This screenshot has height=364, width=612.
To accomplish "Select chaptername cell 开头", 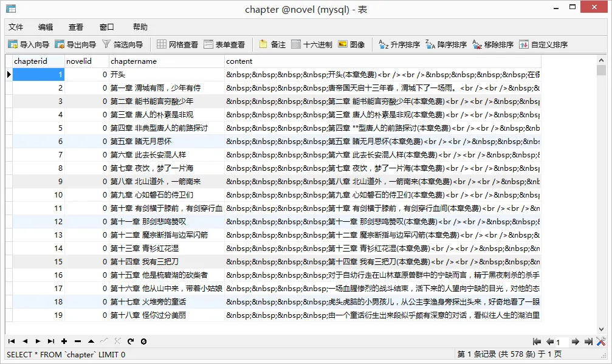I will point(167,75).
